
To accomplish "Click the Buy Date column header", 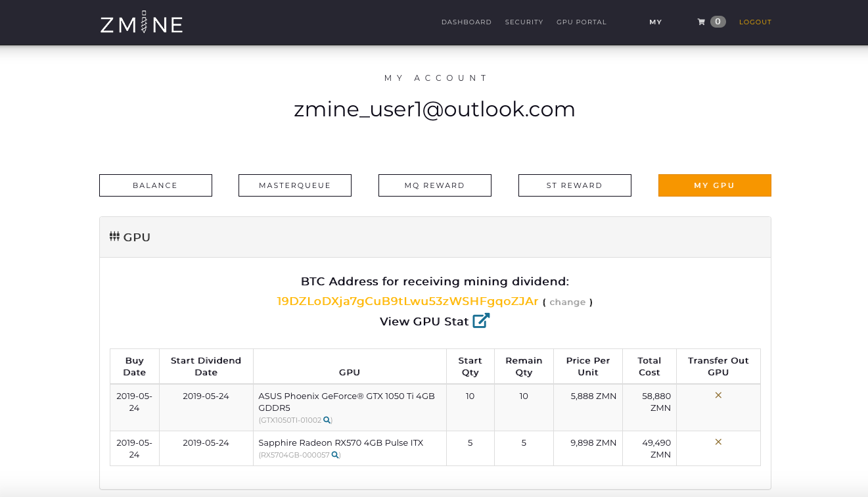I will pos(135,366).
